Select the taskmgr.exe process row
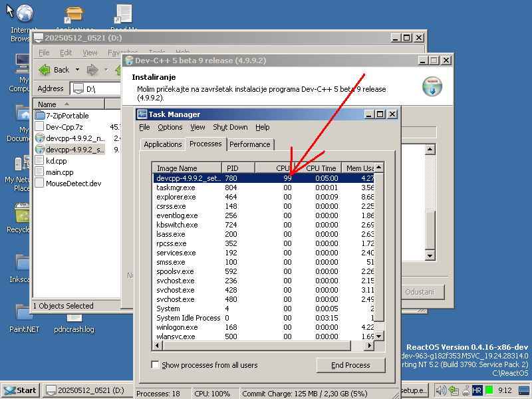The image size is (532, 399). pos(263,188)
